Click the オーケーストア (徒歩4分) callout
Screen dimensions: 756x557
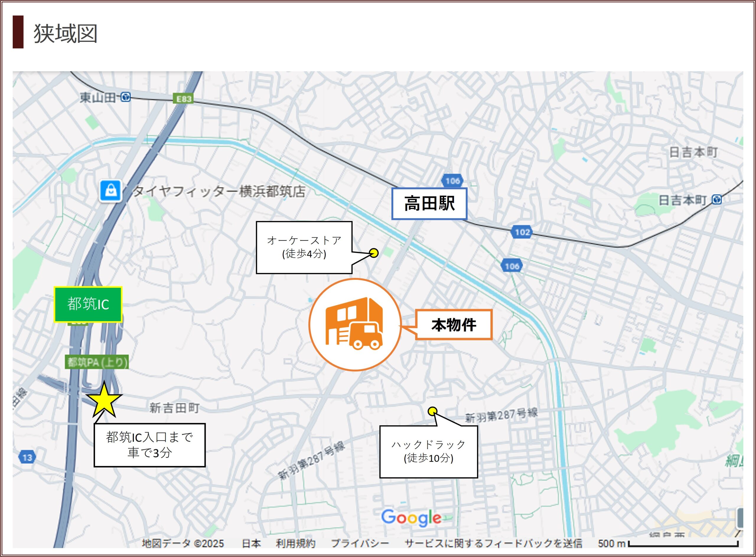pyautogui.click(x=304, y=247)
